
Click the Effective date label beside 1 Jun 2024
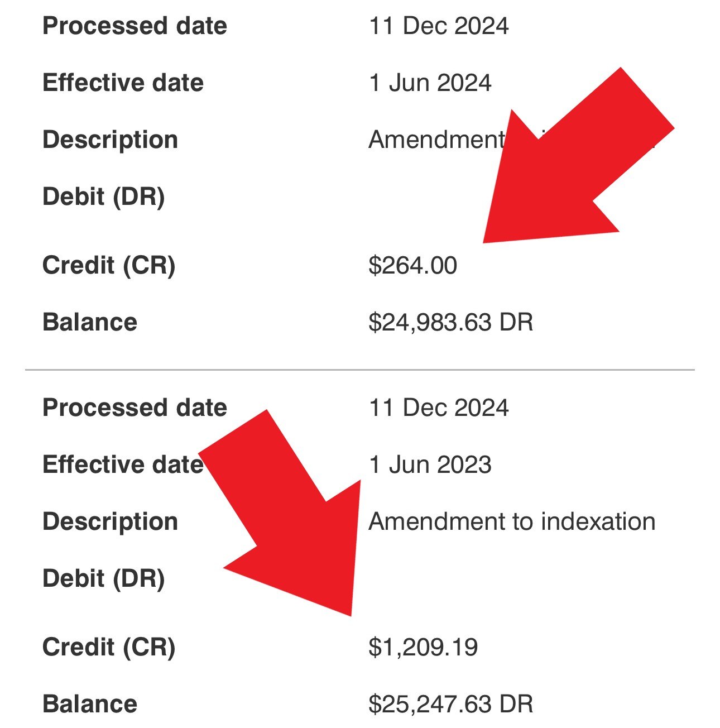123,83
